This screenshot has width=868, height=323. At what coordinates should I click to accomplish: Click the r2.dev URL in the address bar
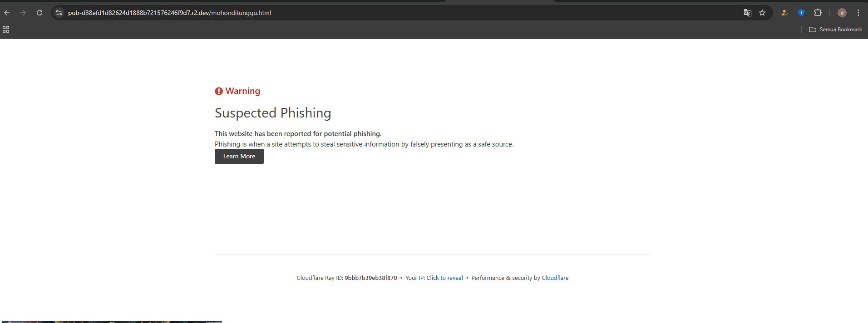pos(169,13)
